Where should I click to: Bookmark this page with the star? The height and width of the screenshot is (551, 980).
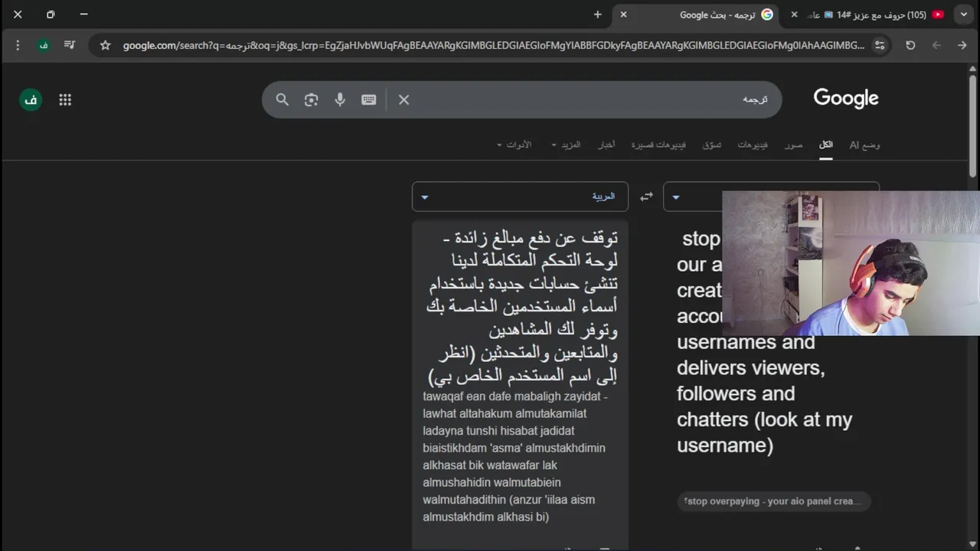[x=106, y=45]
